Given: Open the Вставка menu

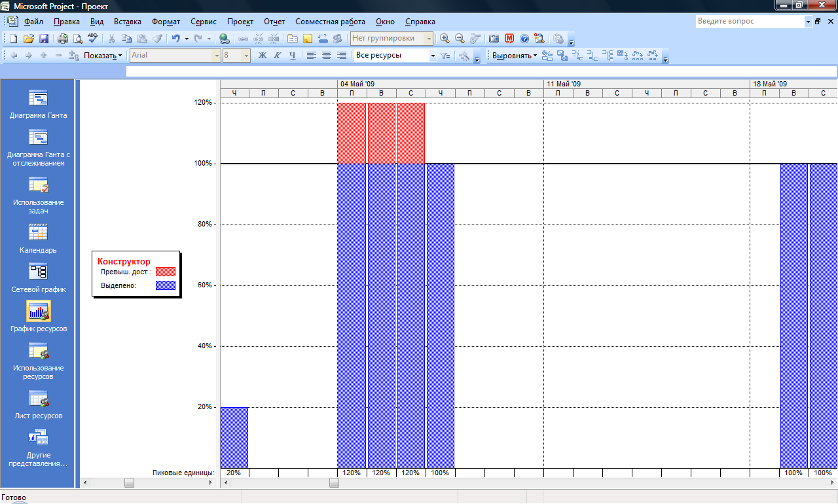Looking at the screenshot, I should coord(128,22).
